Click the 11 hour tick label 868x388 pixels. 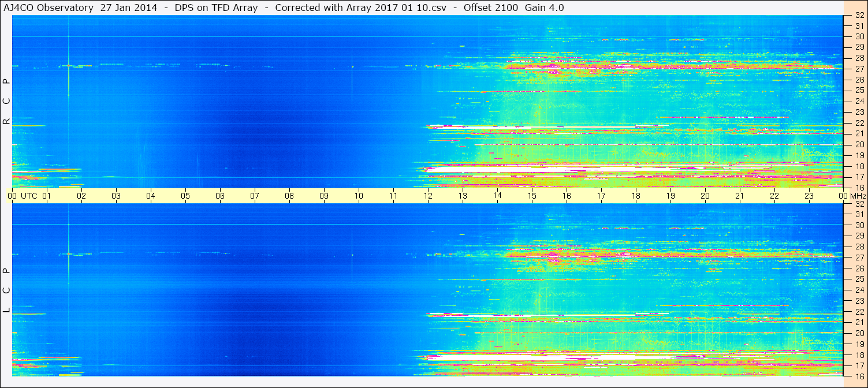[393, 196]
